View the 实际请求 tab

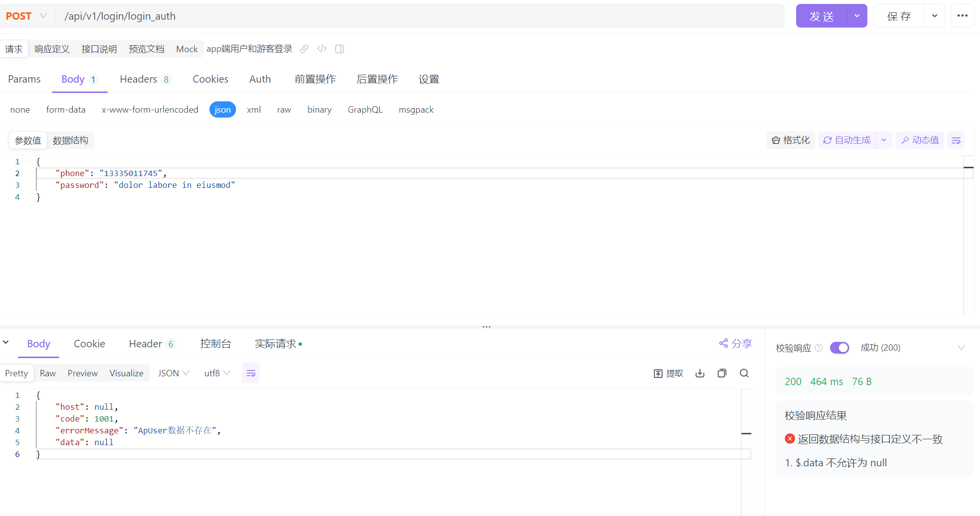coord(278,344)
